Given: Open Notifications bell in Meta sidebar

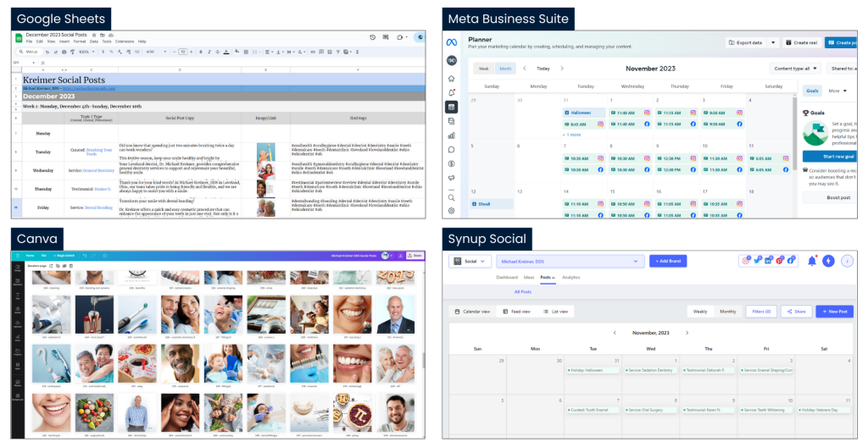Looking at the screenshot, I should point(452,93).
